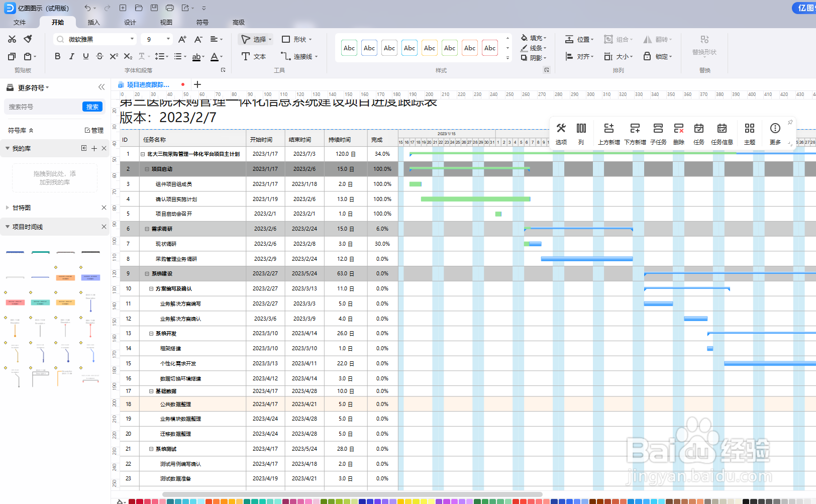Toggle Subscript formatting
816x504 pixels.
click(x=128, y=56)
